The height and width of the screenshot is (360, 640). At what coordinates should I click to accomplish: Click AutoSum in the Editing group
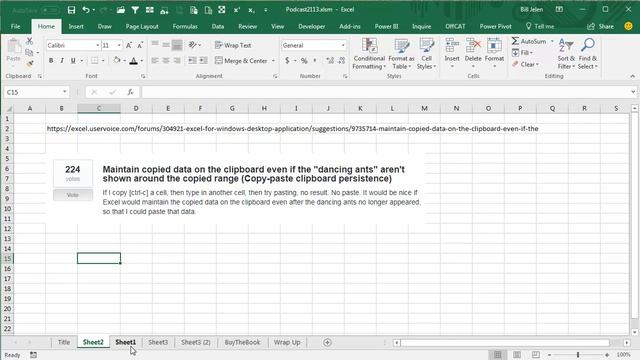[x=529, y=41]
